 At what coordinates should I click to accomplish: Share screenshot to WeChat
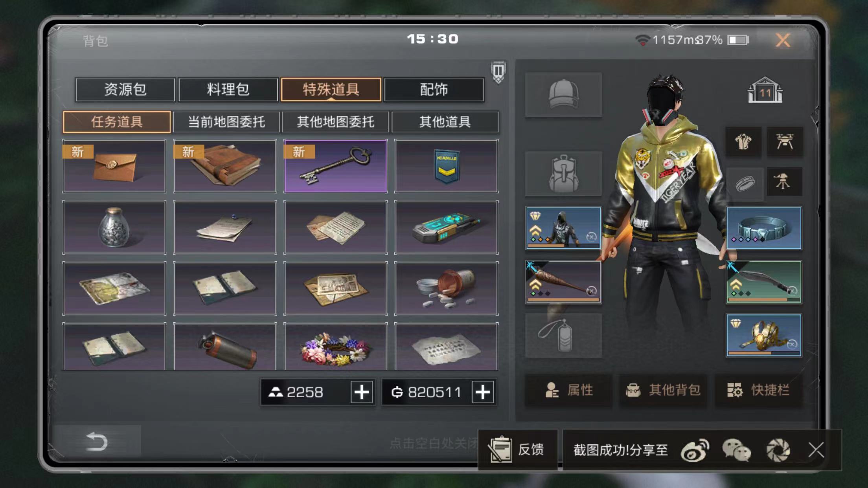tap(736, 450)
